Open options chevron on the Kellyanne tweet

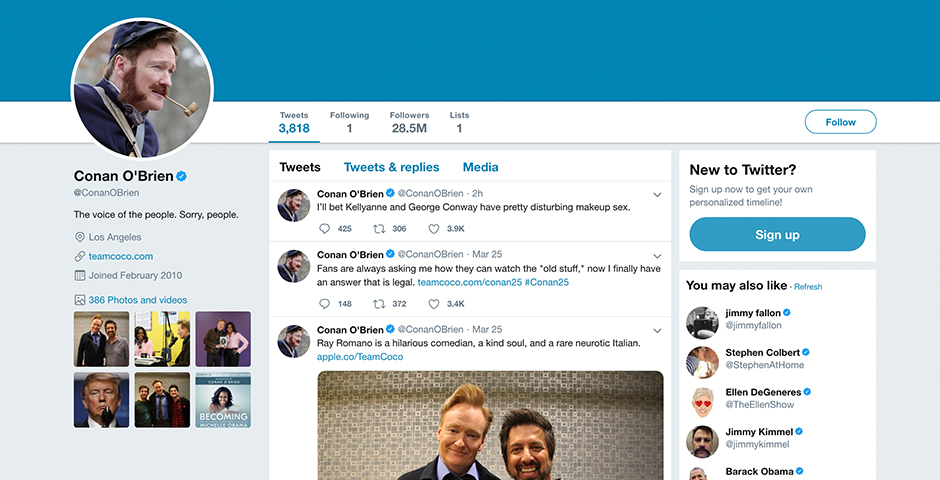click(657, 195)
